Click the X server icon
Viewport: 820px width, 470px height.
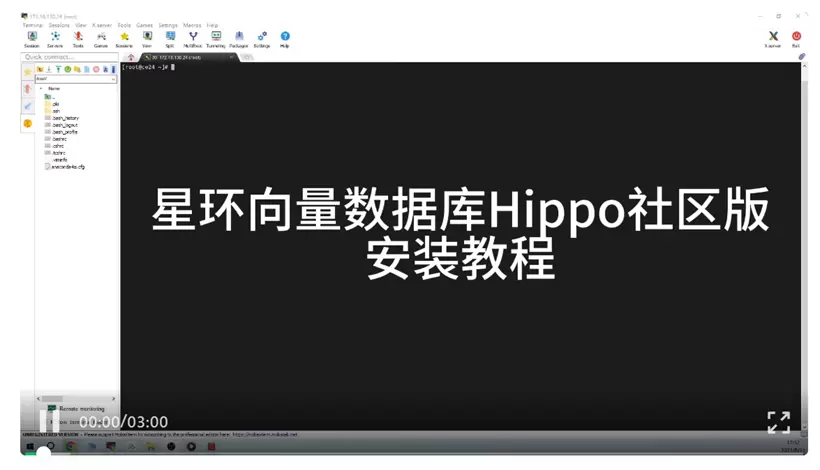pos(773,38)
